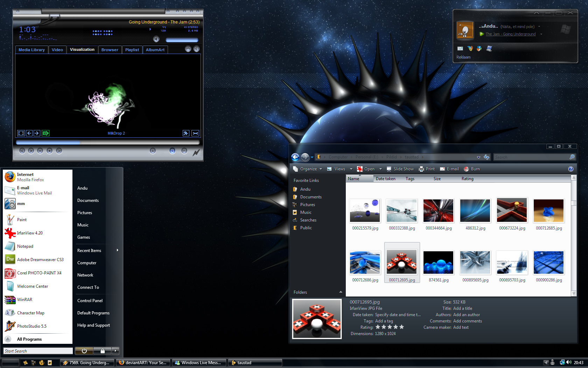Screen dimensions: 588x368
Task: Open visualization plugin puzzle icon
Action: point(186,133)
